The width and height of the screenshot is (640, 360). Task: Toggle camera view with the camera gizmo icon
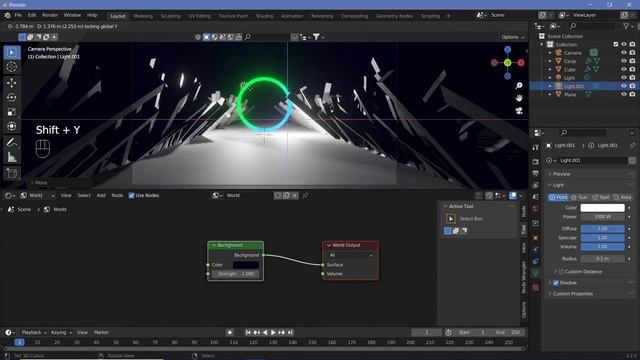click(519, 111)
